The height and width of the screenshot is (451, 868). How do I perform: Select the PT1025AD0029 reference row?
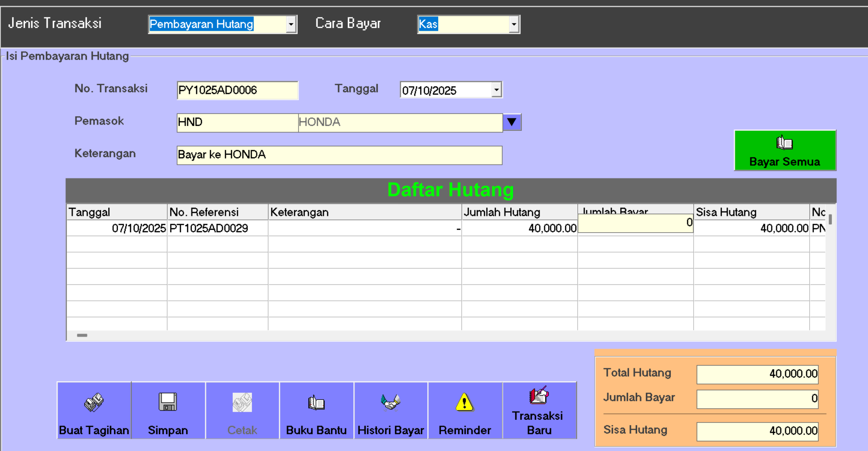click(x=209, y=228)
